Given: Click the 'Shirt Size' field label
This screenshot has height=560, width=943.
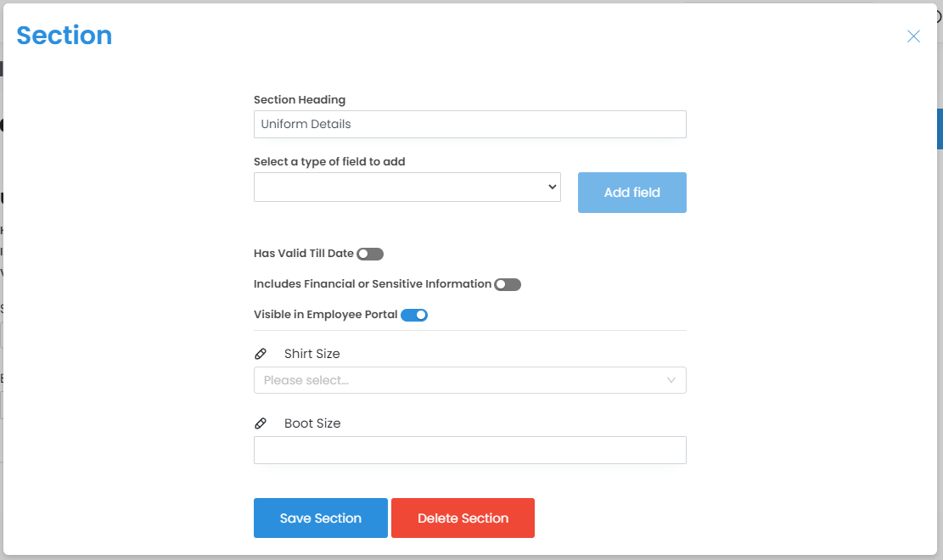Looking at the screenshot, I should pos(312,354).
